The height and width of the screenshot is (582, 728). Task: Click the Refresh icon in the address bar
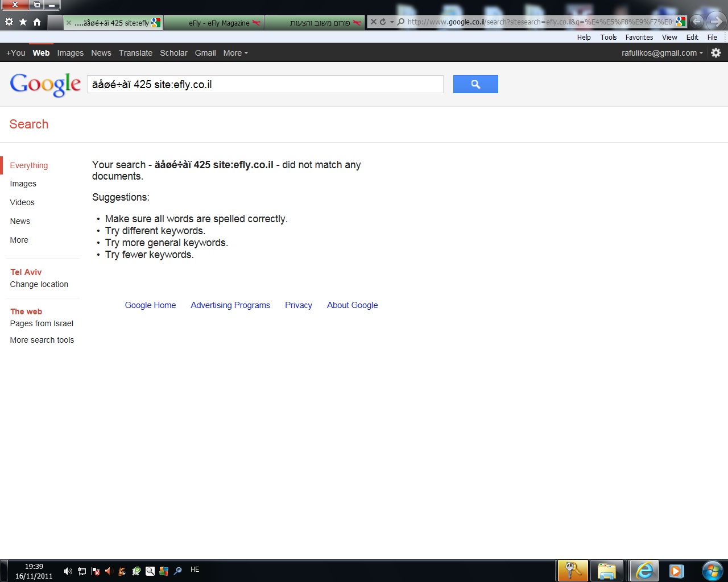(383, 22)
